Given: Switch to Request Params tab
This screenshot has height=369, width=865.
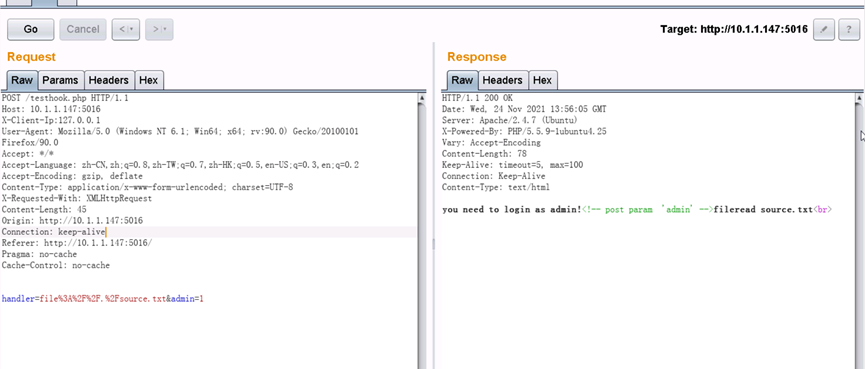Looking at the screenshot, I should pos(60,80).
